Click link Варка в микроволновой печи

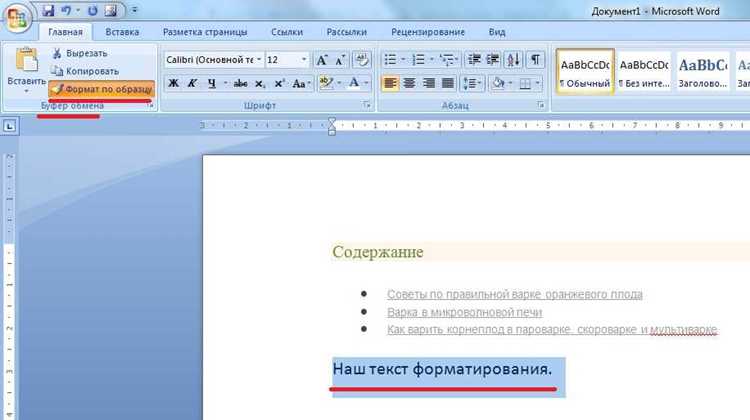pos(464,312)
